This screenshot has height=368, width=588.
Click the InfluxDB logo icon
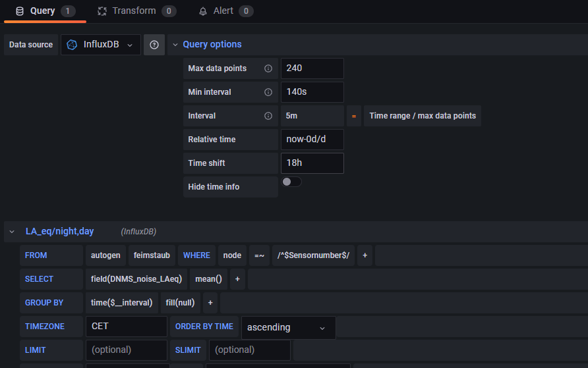pyautogui.click(x=72, y=45)
